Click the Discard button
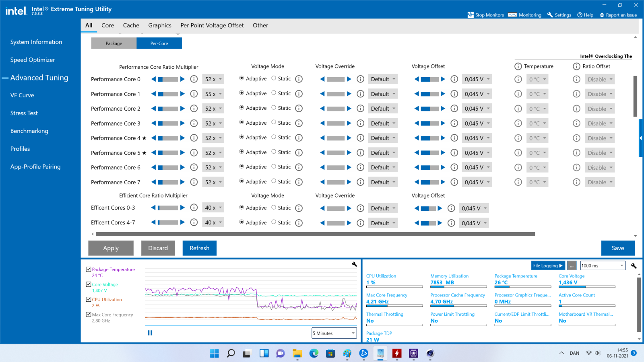Image resolution: width=644 pixels, height=362 pixels. (158, 248)
